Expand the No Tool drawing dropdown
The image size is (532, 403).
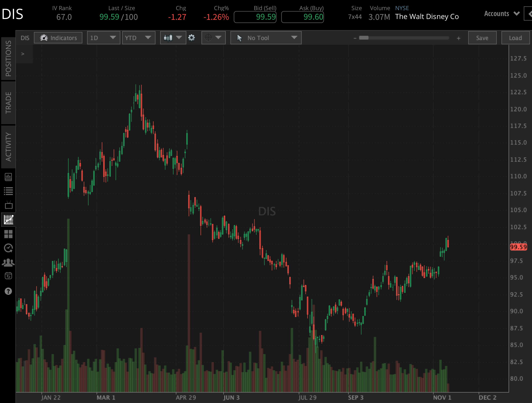(x=266, y=38)
